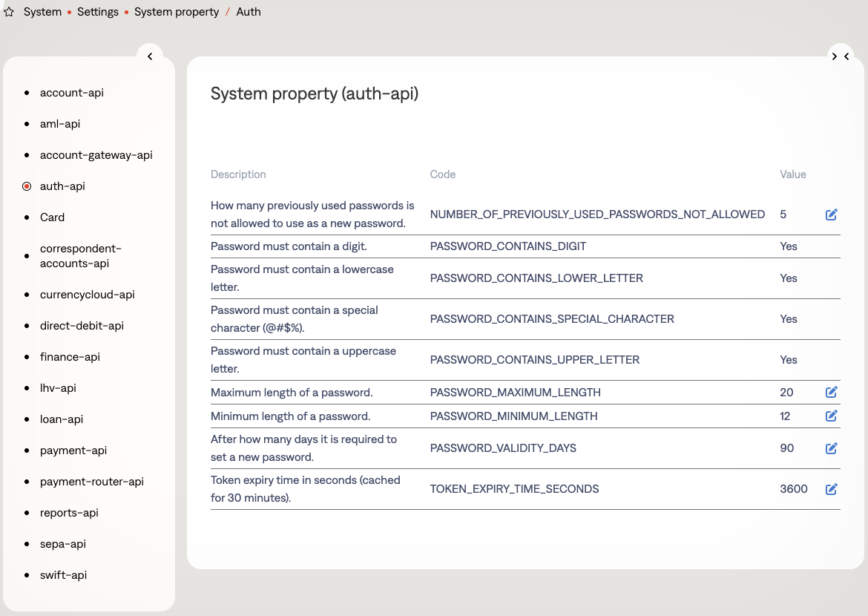Select account-gateway-api in the sidebar
The width and height of the screenshot is (868, 616).
[x=96, y=155]
